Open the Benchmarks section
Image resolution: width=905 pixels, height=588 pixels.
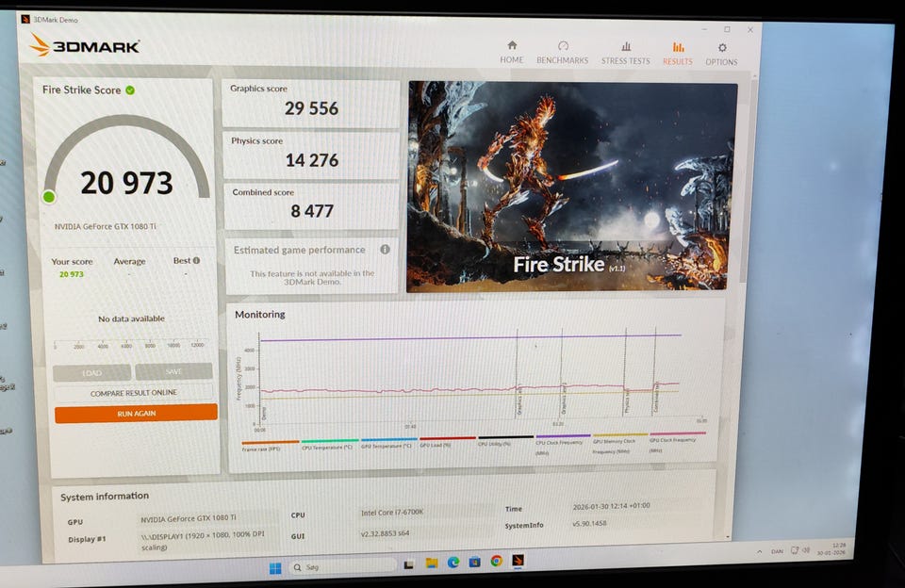point(562,53)
